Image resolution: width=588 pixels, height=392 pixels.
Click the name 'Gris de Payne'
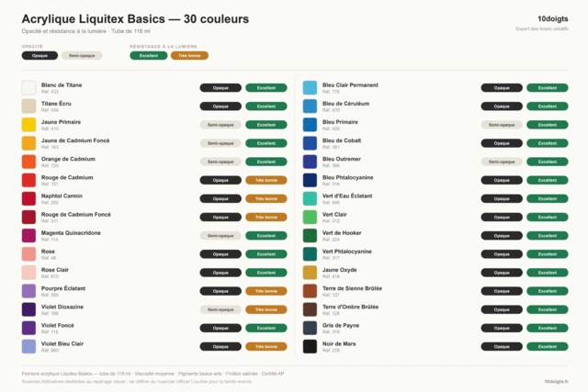pyautogui.click(x=341, y=325)
